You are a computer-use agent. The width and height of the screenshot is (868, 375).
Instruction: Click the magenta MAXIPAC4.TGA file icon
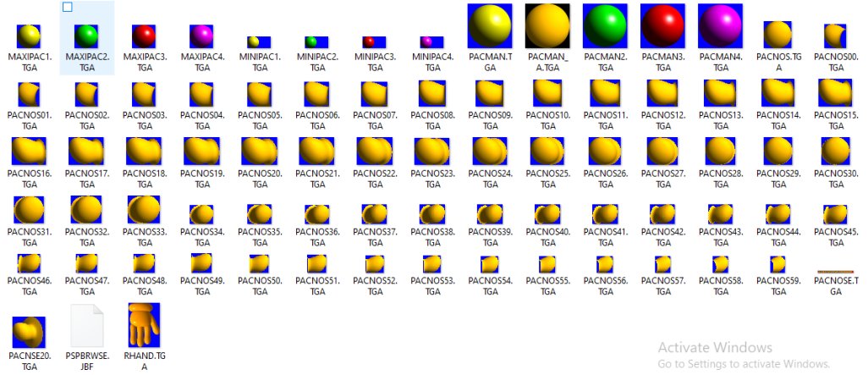tap(201, 36)
